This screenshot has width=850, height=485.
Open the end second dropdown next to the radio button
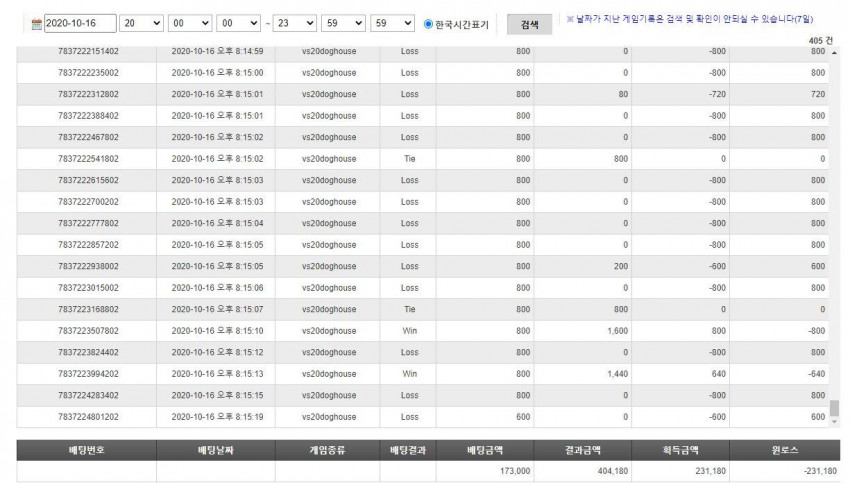pyautogui.click(x=392, y=23)
